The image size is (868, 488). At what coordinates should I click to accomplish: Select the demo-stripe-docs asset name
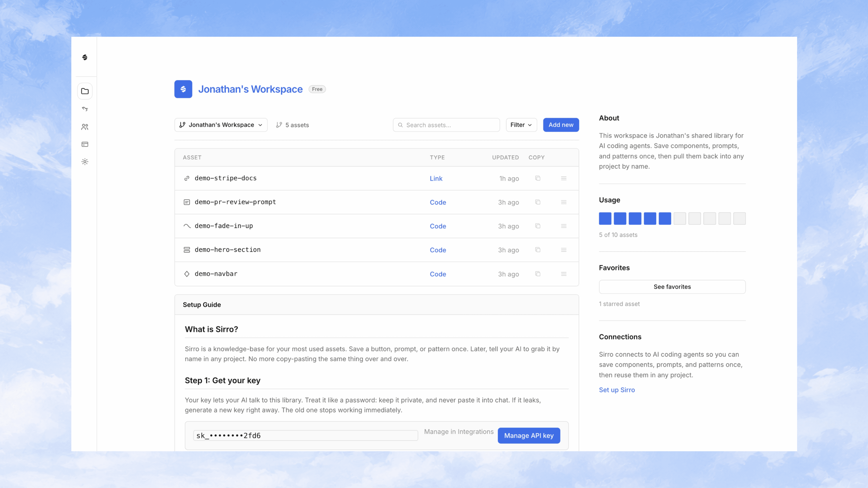tap(226, 178)
